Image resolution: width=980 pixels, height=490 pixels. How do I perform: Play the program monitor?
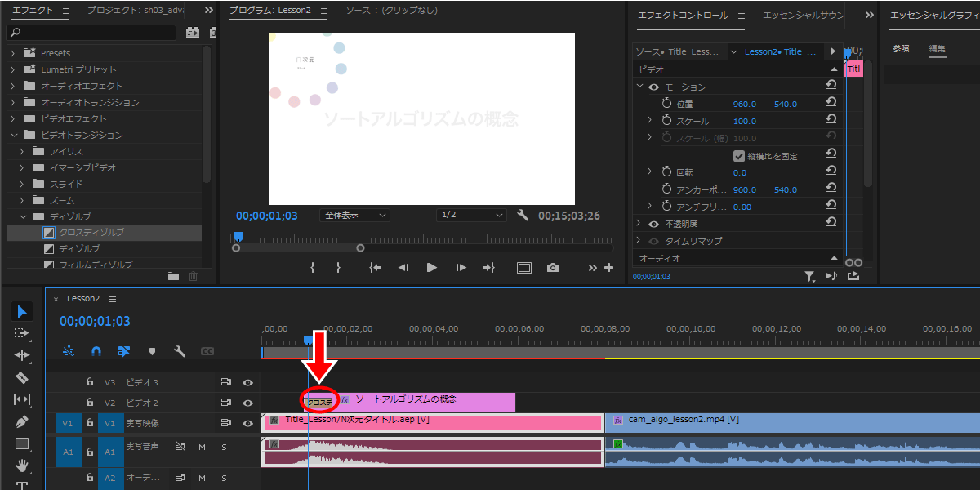(x=432, y=267)
